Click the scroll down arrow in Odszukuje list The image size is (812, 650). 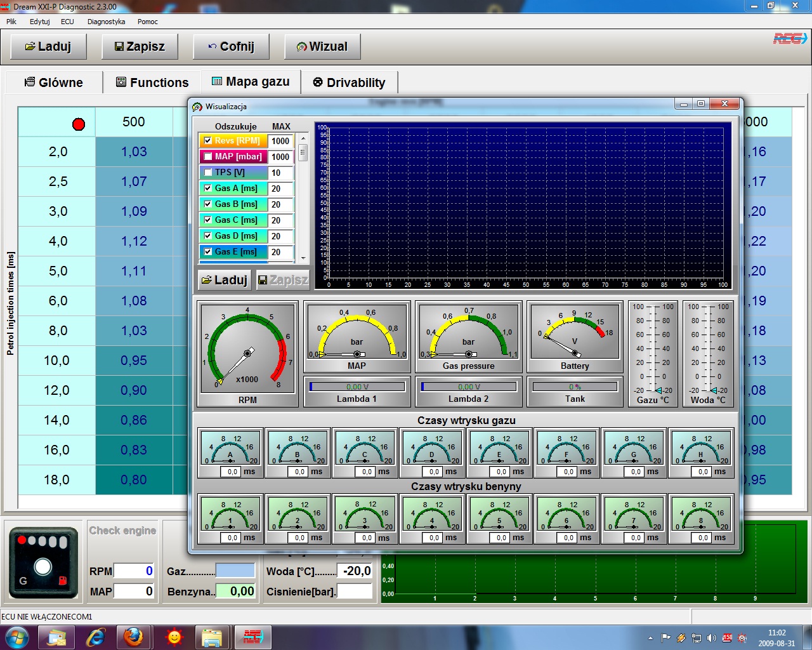[303, 258]
